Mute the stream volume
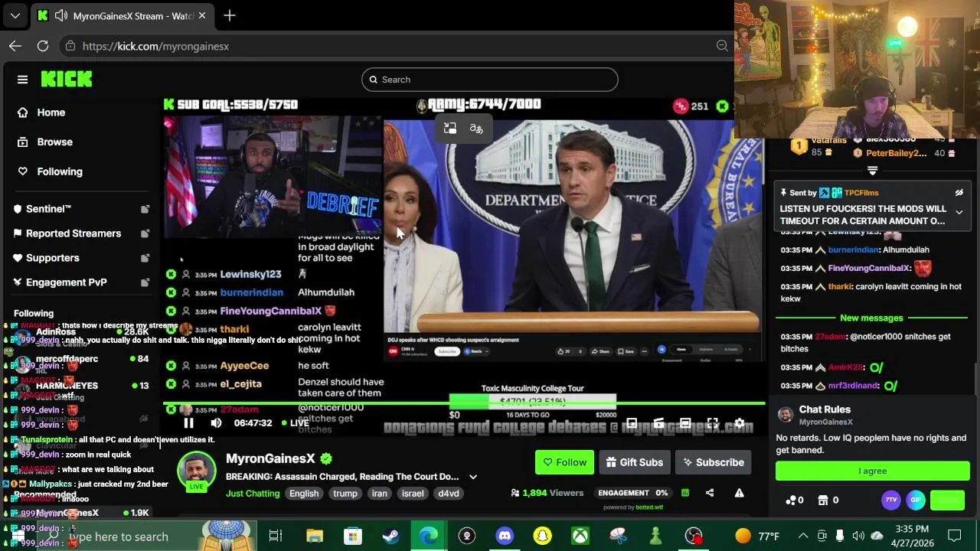Screen dimensions: 980x551 tap(216, 422)
